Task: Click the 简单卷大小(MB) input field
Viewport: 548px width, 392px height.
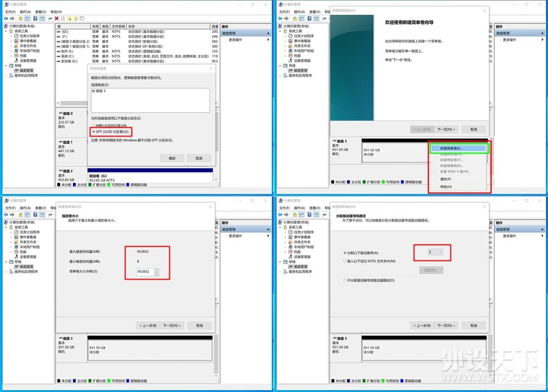Action: (145, 272)
